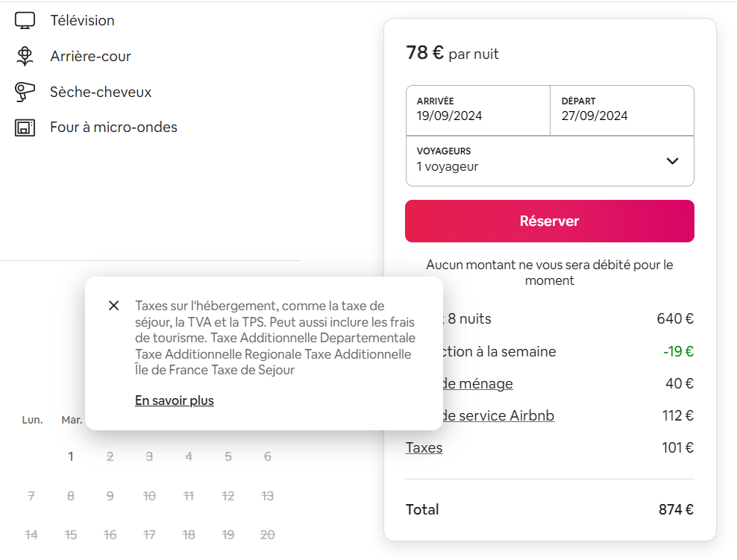Open the Arrivée date picker
This screenshot has height=560, width=737.
click(x=477, y=110)
